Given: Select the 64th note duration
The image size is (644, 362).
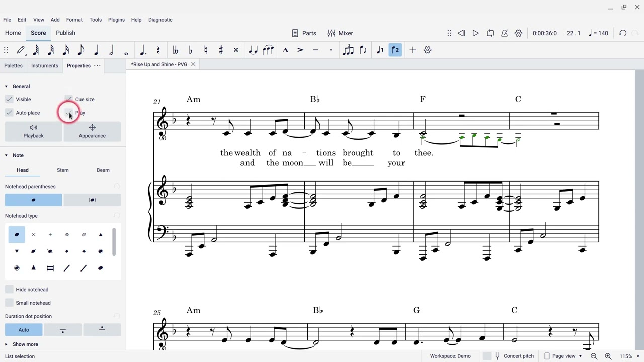Looking at the screenshot, I should click(x=36, y=50).
